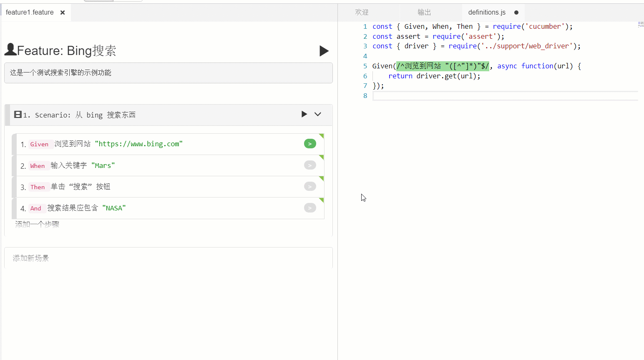This screenshot has height=360, width=644.
Task: Place cursor on empty line 8
Action: click(x=505, y=96)
